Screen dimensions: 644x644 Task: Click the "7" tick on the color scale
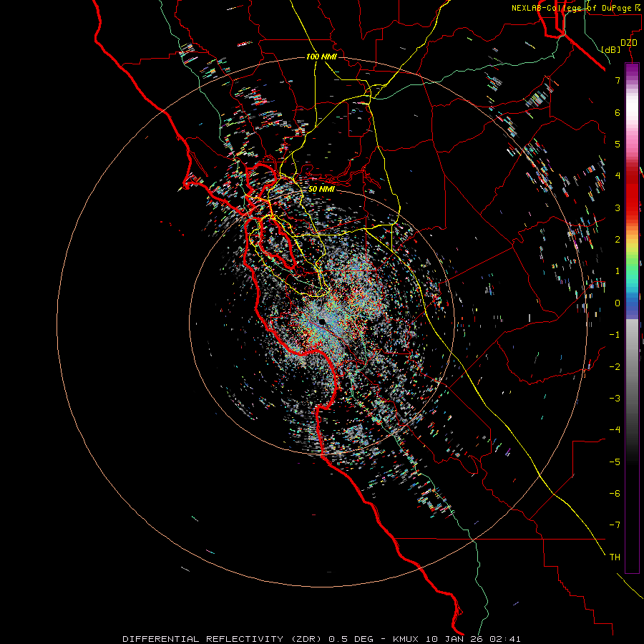pyautogui.click(x=618, y=80)
